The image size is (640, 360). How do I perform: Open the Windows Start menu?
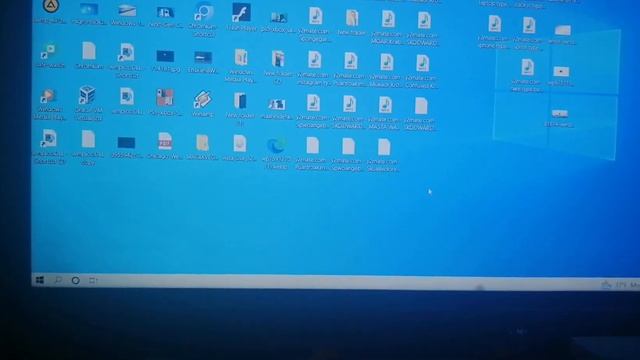click(x=40, y=280)
